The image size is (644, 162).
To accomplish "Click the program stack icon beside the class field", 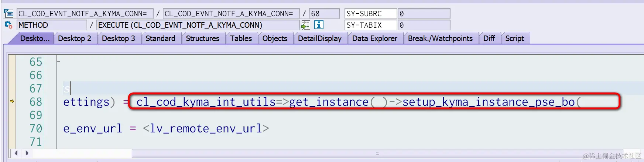I will click(9, 14).
